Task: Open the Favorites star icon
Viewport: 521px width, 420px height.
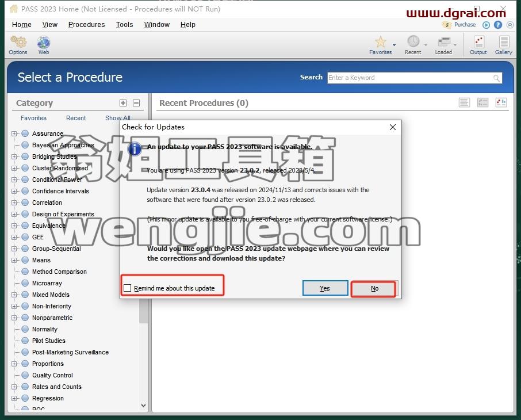Action: [x=381, y=42]
